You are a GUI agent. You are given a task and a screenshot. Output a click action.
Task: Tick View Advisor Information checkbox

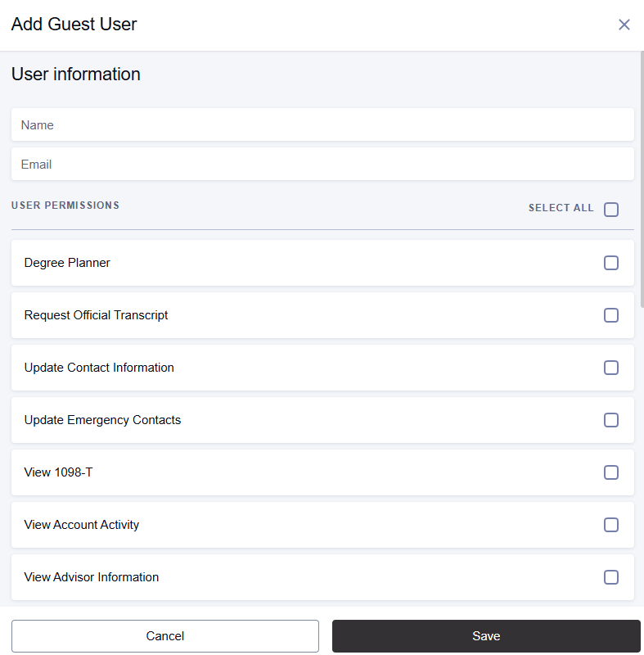click(x=611, y=577)
